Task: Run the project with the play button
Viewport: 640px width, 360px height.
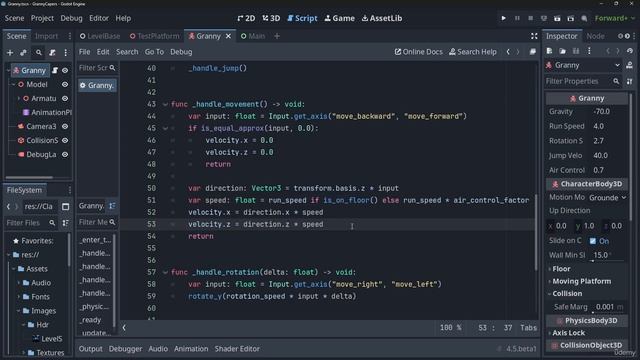Action: pos(503,18)
